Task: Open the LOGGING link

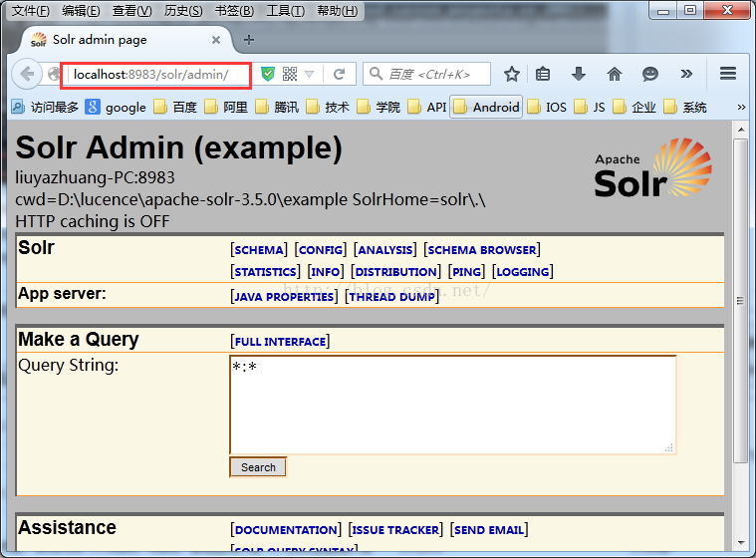Action: (523, 271)
